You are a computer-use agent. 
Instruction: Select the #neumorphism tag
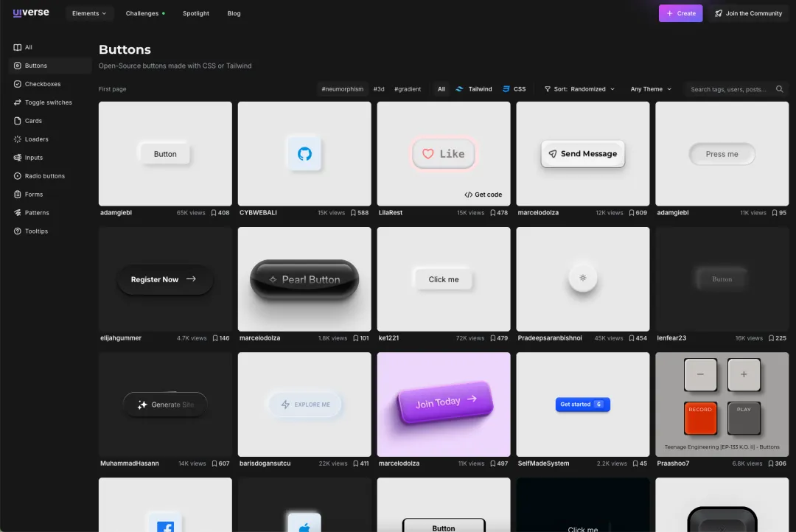[342, 89]
